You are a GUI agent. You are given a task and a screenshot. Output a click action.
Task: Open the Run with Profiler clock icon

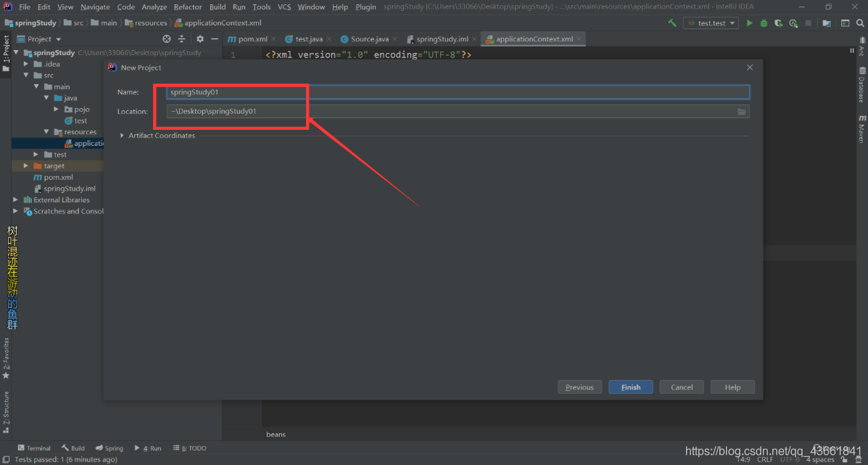click(x=793, y=23)
